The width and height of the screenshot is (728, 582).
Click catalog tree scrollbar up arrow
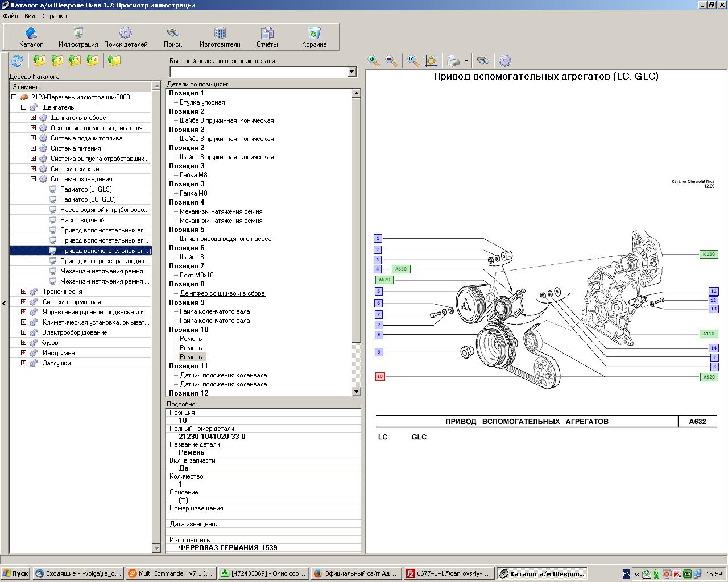point(156,86)
